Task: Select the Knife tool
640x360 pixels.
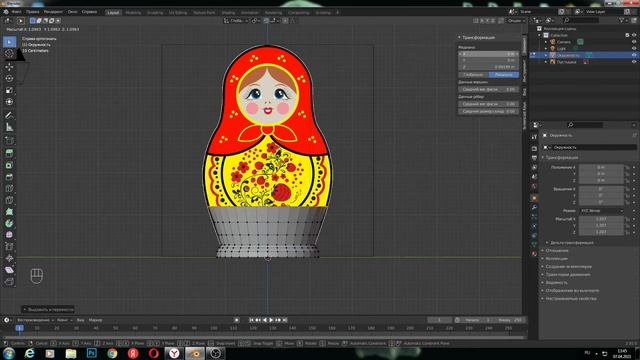Action: (x=9, y=200)
